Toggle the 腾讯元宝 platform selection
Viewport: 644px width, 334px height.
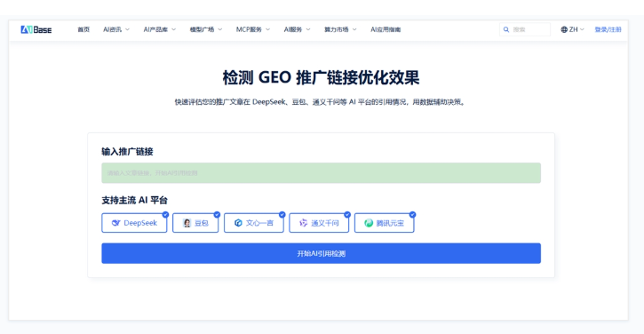click(385, 223)
